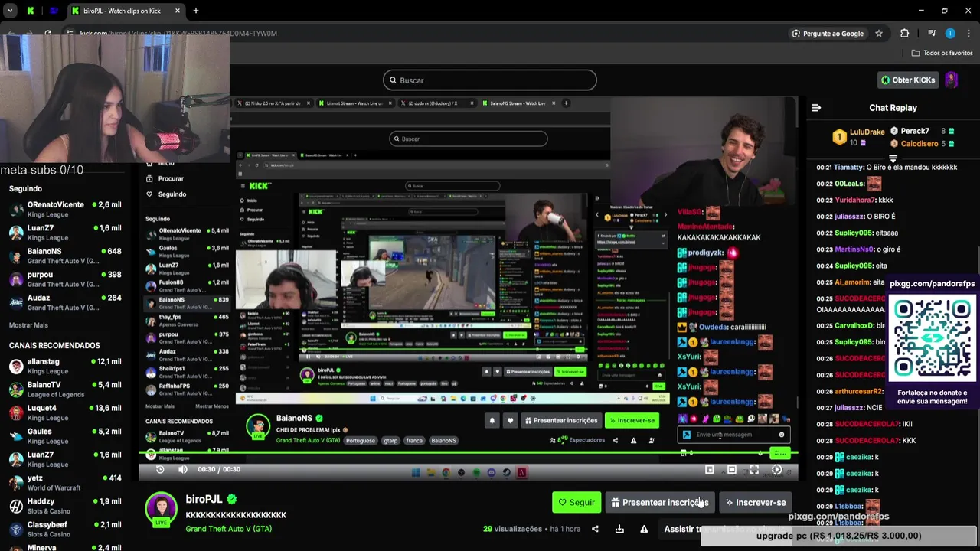Open biroPJL's live avatar below the clip

(x=161, y=510)
